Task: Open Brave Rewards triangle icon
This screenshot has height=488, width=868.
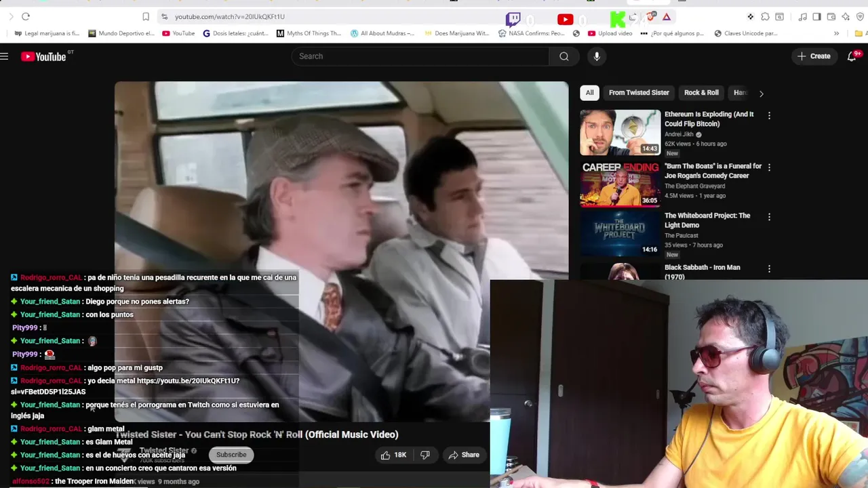Action: tap(667, 17)
